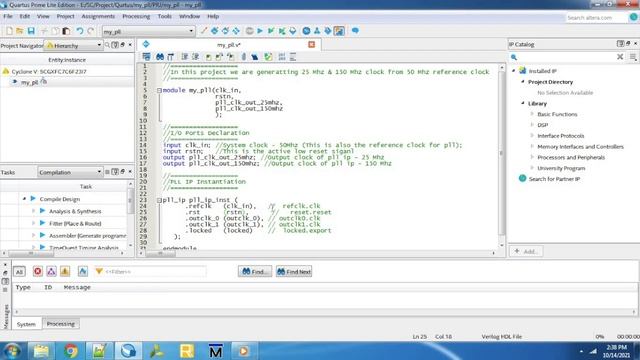Show all messages with the All filter
The height and width of the screenshot is (360, 640).
pyautogui.click(x=19, y=271)
